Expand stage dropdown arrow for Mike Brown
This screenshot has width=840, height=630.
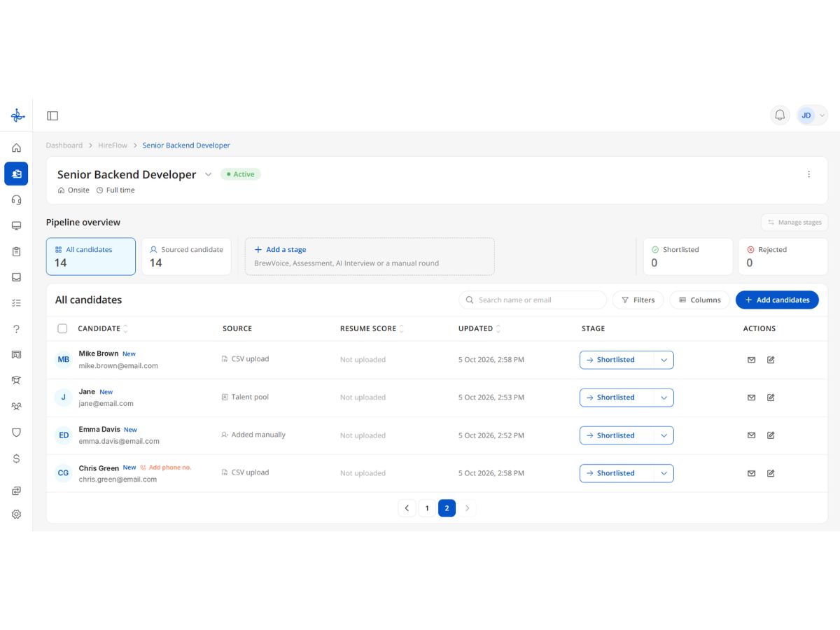(x=664, y=360)
